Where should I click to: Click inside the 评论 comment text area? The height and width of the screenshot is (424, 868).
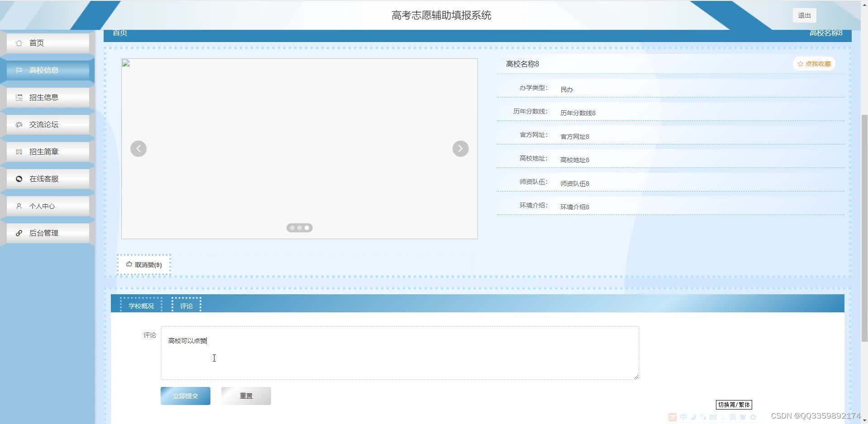[x=400, y=353]
